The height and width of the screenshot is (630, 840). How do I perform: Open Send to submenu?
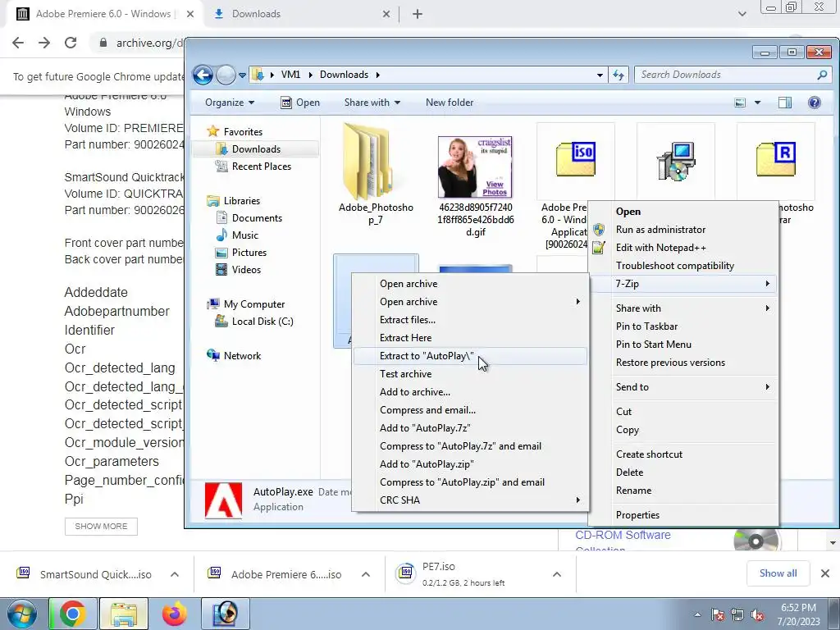[683, 387]
